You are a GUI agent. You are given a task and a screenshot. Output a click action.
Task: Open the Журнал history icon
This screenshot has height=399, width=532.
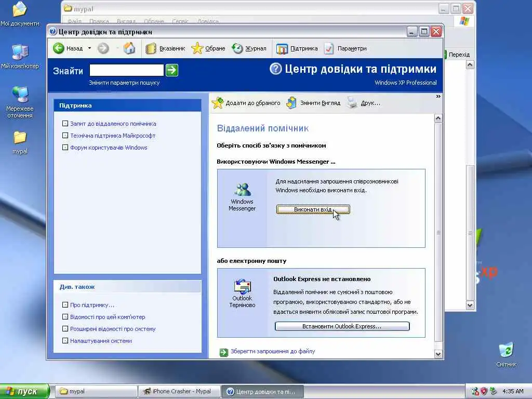(237, 48)
